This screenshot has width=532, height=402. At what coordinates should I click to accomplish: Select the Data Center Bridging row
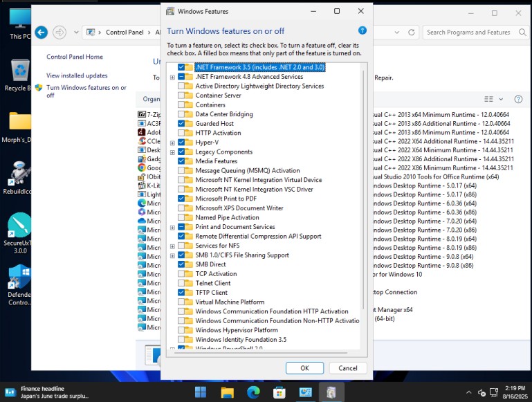224,114
